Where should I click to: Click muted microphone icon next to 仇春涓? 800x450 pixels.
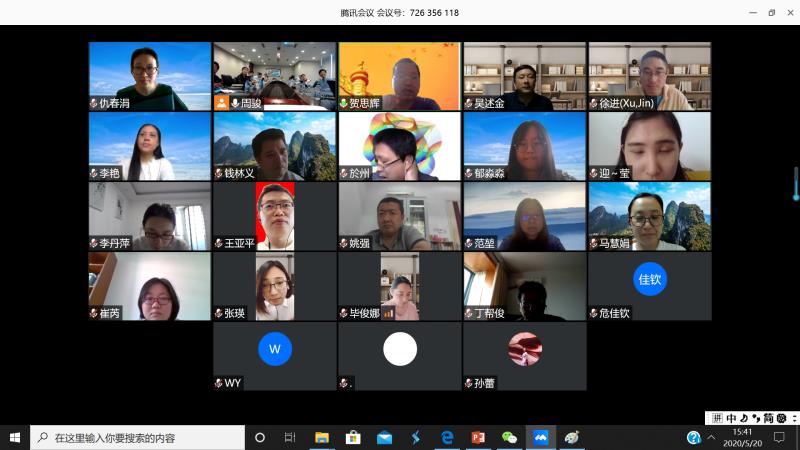click(x=94, y=103)
